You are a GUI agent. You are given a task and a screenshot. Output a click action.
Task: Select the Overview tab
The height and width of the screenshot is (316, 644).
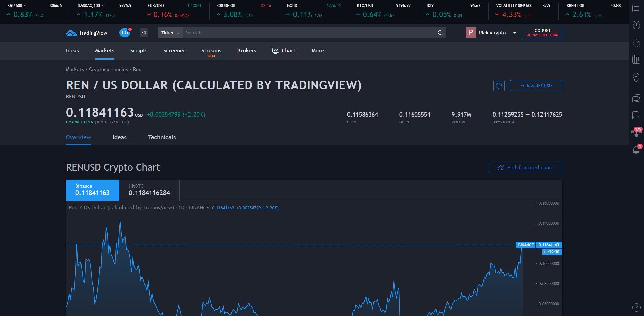(78, 137)
